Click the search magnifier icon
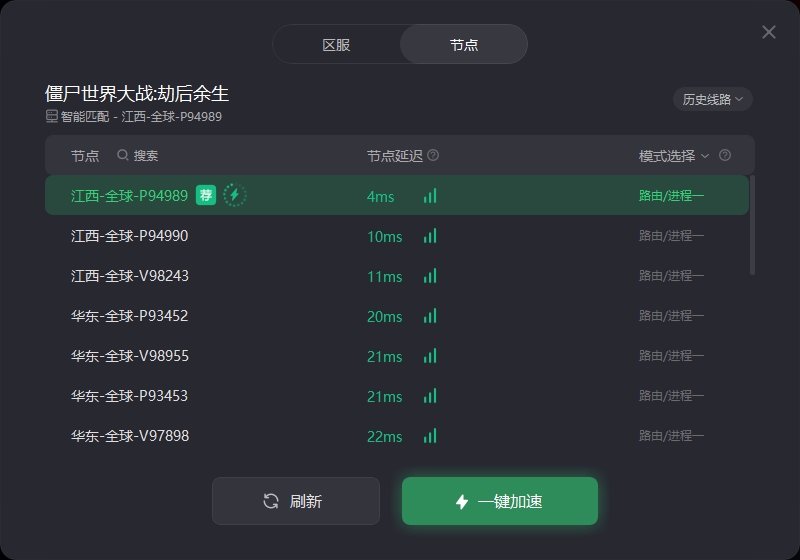Viewport: 800px width, 560px height. tap(122, 155)
